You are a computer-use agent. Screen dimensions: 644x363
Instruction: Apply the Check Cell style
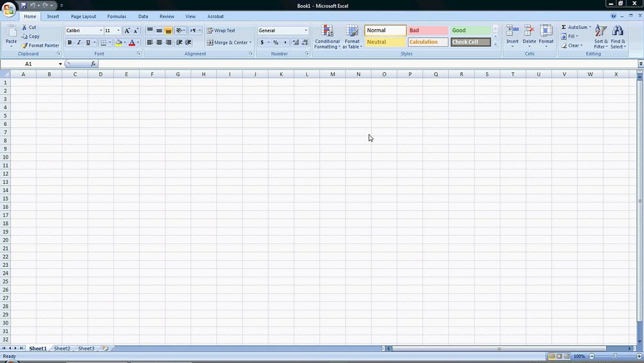pyautogui.click(x=470, y=42)
